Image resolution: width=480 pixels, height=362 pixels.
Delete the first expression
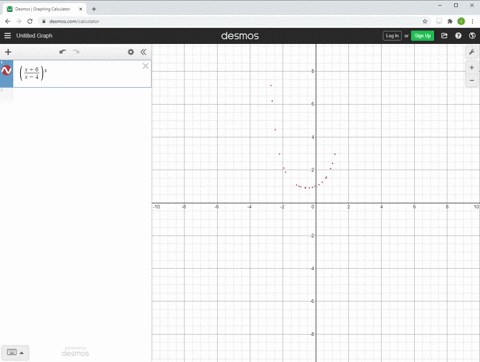pos(146,66)
